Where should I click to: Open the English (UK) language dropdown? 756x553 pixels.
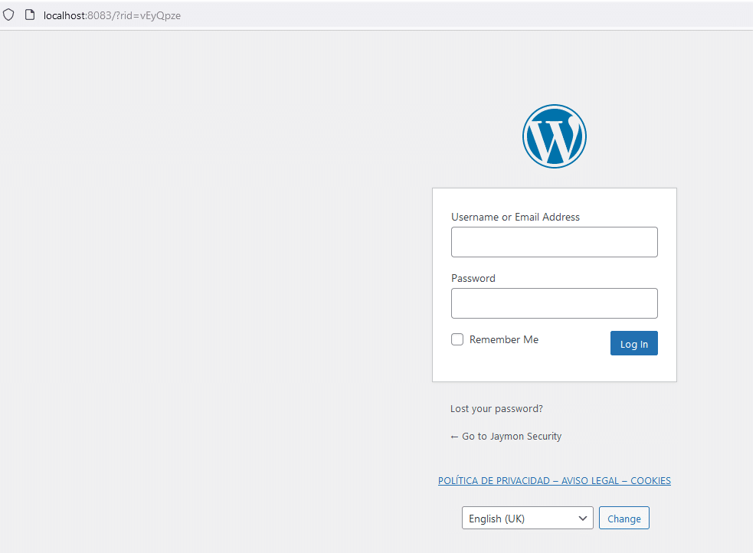(x=528, y=519)
